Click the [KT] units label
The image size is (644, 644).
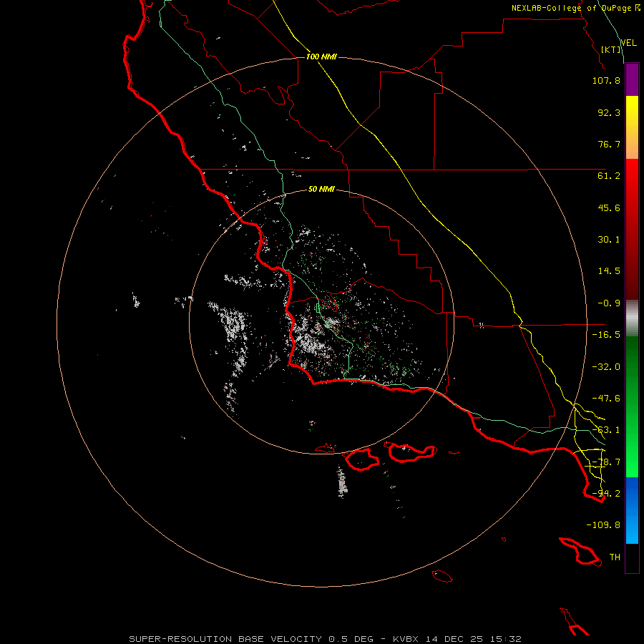(611, 49)
